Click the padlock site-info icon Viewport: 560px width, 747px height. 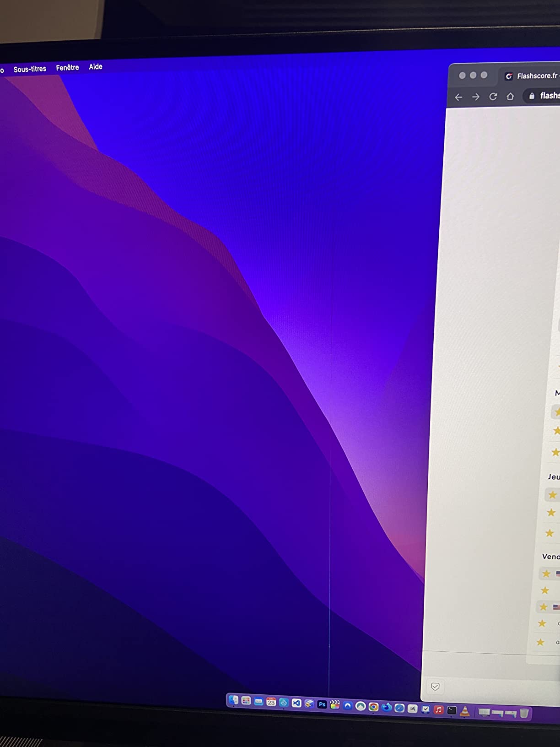pyautogui.click(x=532, y=96)
